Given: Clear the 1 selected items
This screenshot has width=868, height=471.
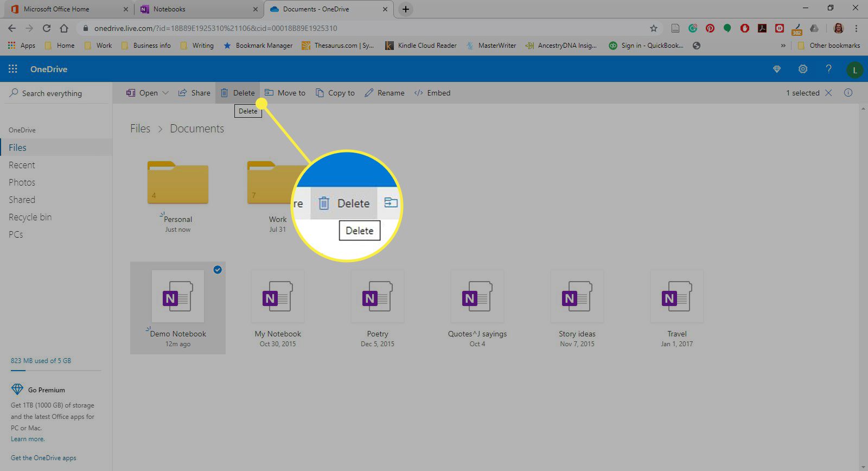Looking at the screenshot, I should click(828, 93).
